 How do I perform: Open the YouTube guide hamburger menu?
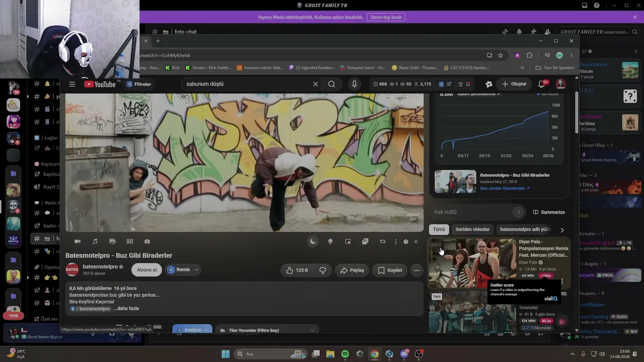tap(72, 84)
